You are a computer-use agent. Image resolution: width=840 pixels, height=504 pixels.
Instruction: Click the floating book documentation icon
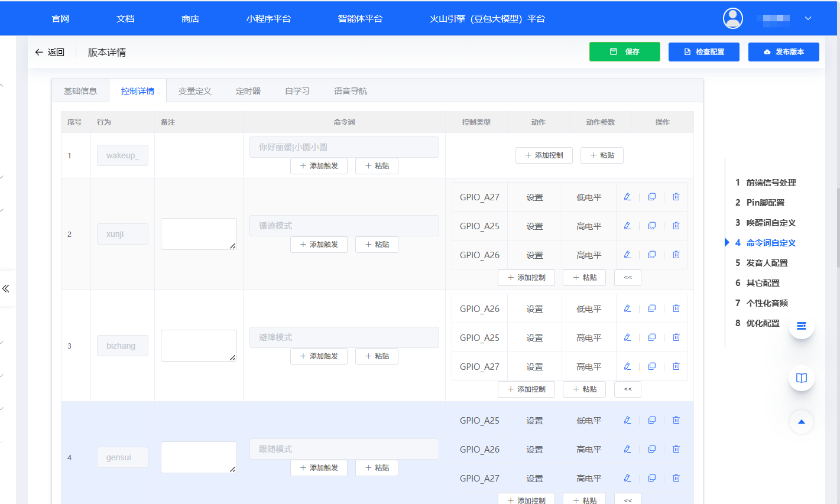[x=802, y=378]
